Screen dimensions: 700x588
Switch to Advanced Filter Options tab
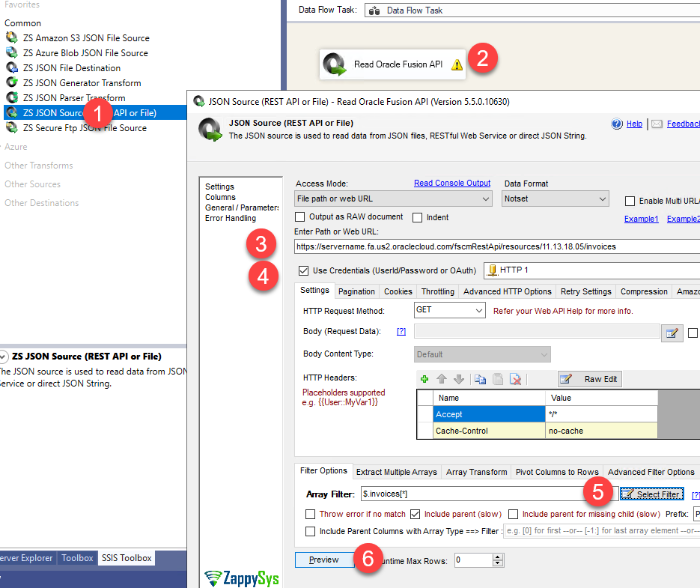click(x=651, y=472)
